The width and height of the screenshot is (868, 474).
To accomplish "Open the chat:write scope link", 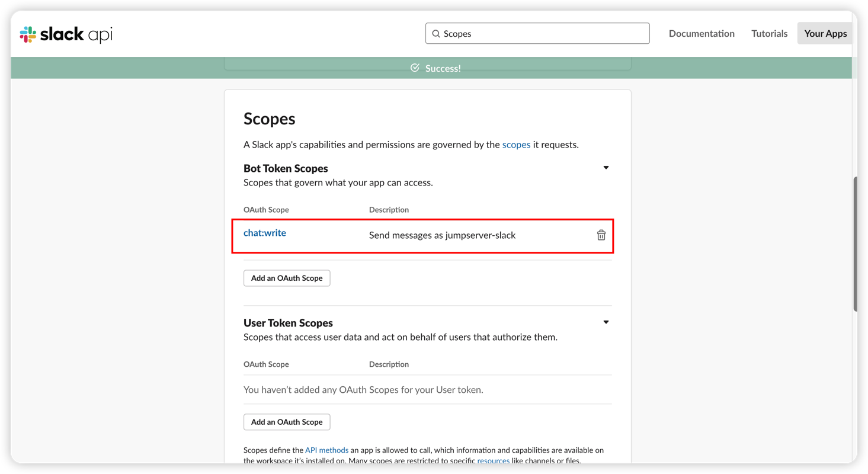I will point(265,233).
